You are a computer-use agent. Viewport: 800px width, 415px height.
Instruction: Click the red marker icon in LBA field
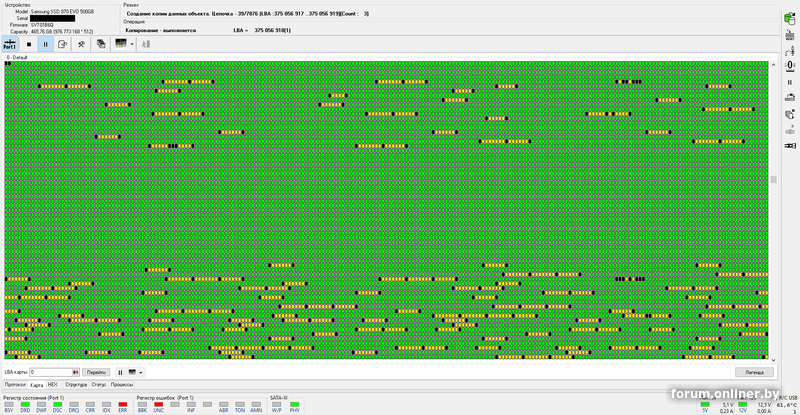76,372
